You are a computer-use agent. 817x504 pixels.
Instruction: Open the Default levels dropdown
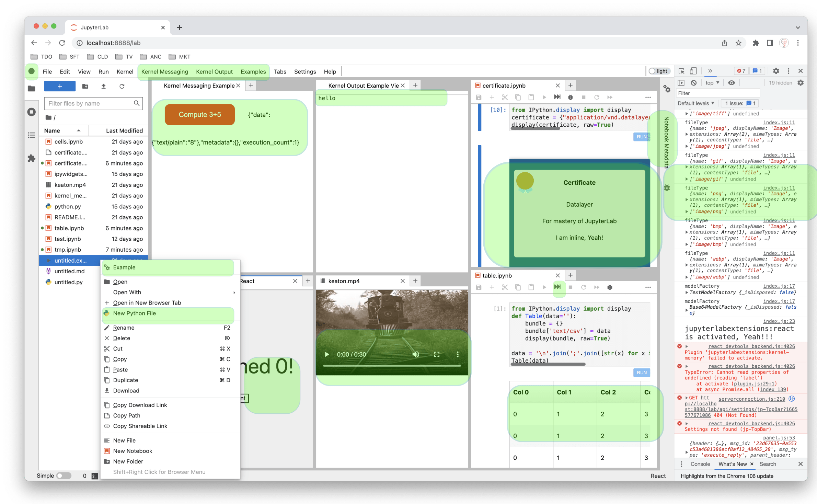coord(696,103)
